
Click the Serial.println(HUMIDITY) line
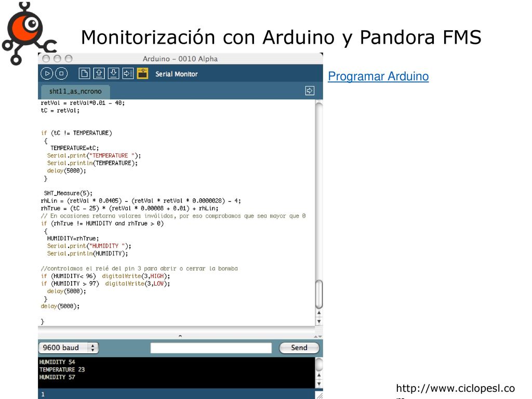[87, 254]
